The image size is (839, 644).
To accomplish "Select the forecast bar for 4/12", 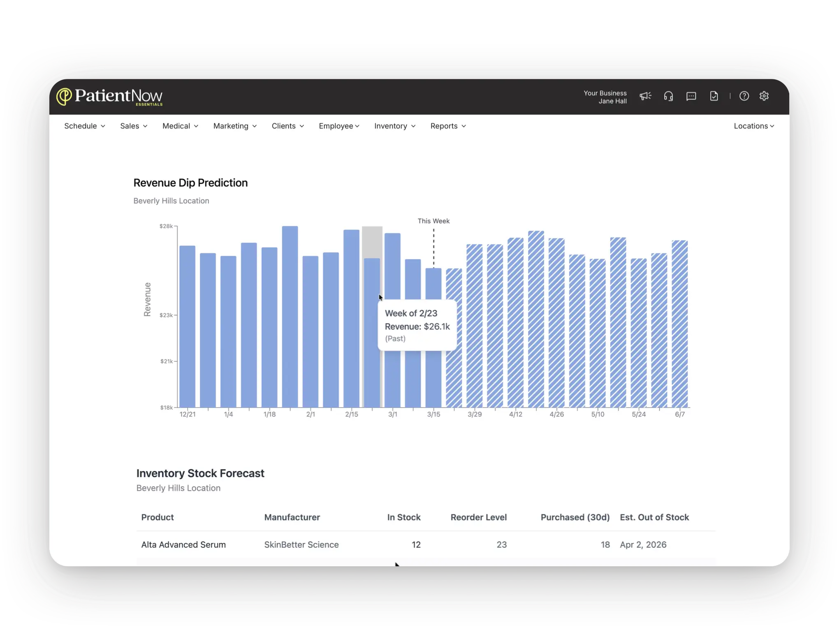I will pyautogui.click(x=516, y=322).
